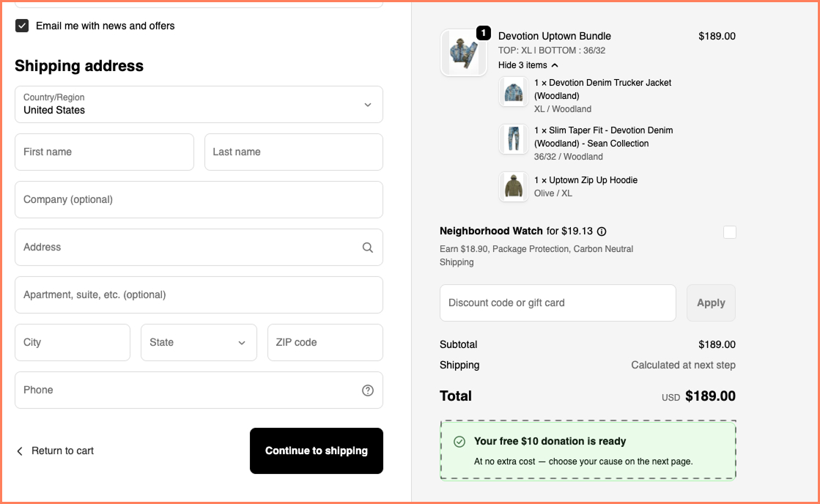Open the State dropdown
The image size is (820, 504).
(x=199, y=342)
